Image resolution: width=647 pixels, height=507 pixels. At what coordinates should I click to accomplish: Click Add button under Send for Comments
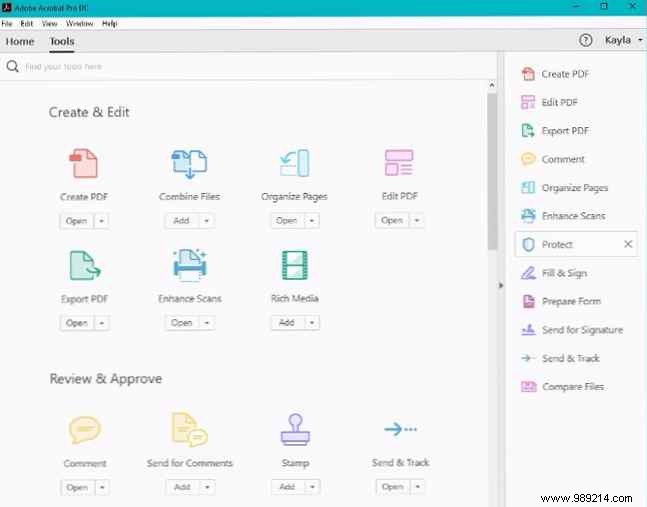tap(182, 488)
